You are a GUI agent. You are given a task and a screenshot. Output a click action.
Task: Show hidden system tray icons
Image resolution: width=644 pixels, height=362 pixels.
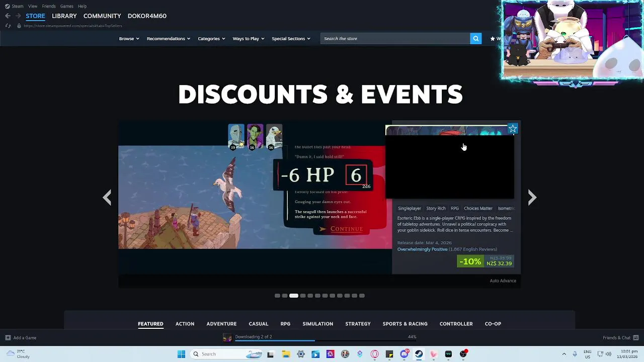point(564,354)
